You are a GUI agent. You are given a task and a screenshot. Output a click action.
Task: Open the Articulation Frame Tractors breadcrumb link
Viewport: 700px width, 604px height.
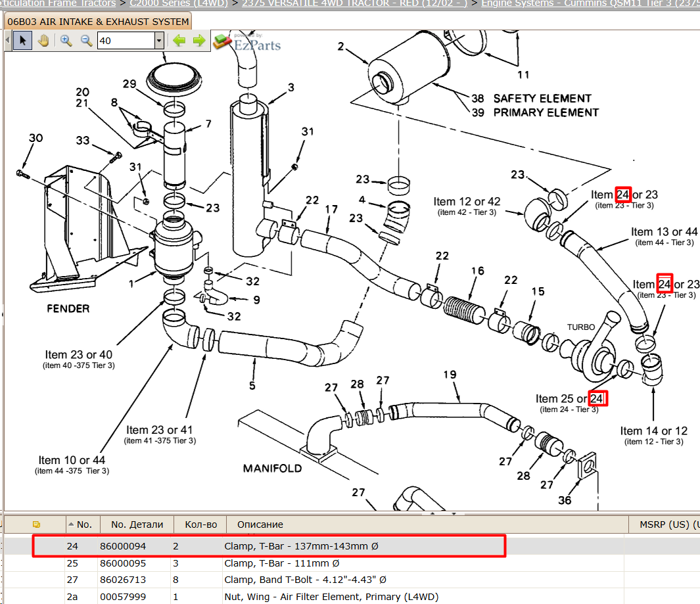[x=58, y=3]
